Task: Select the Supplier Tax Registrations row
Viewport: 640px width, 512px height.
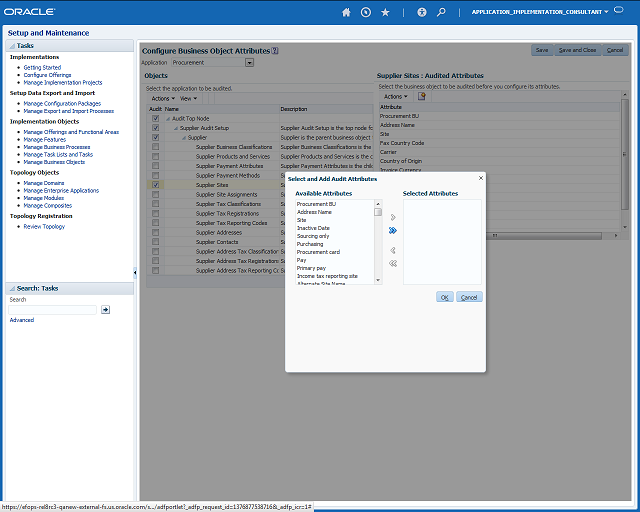Action: point(227,214)
